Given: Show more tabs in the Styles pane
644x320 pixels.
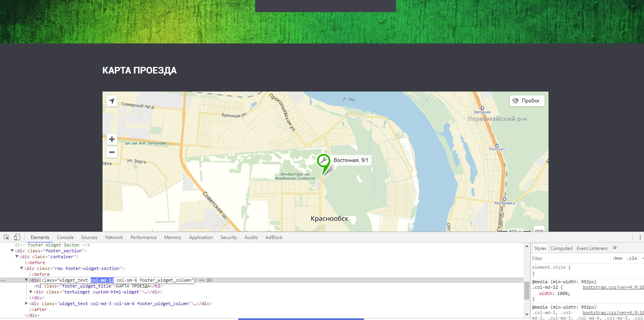Looking at the screenshot, I should pyautogui.click(x=615, y=248).
